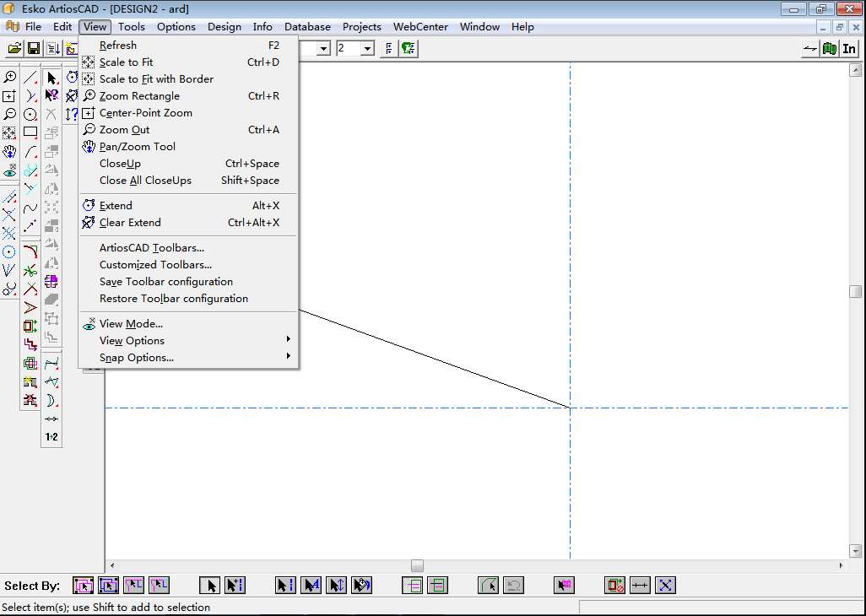Click the Pan/Zoom hand icon in left toolbar
The width and height of the screenshot is (866, 616).
click(x=9, y=152)
